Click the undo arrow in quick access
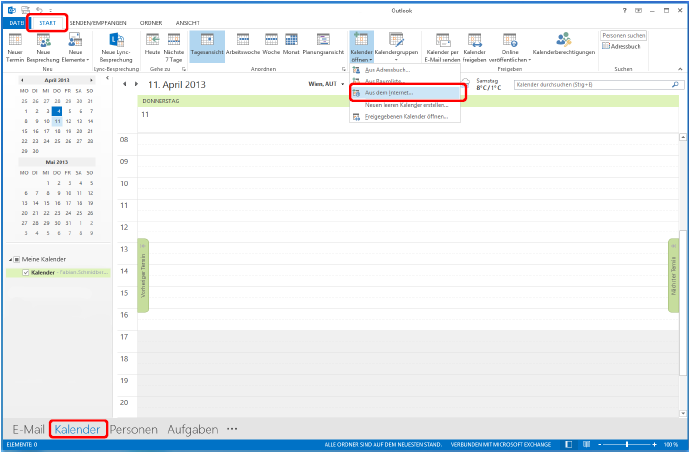This screenshot has width=690, height=453. tap(39, 10)
